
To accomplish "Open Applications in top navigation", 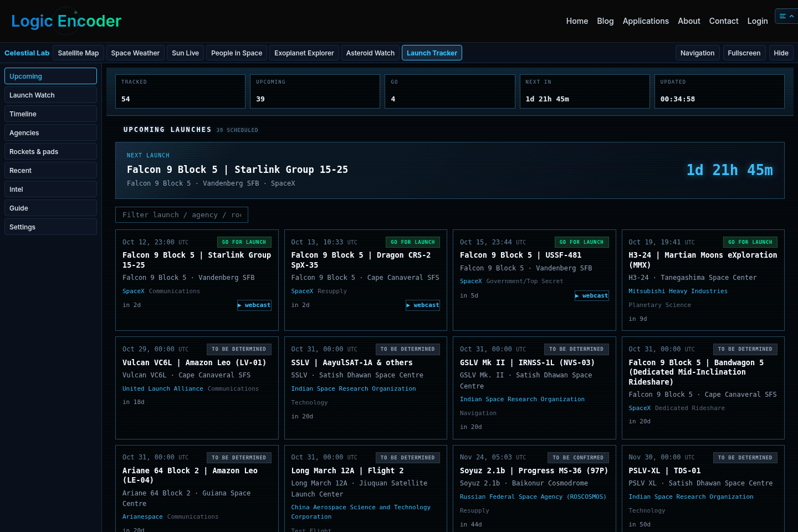I will click(x=646, y=21).
